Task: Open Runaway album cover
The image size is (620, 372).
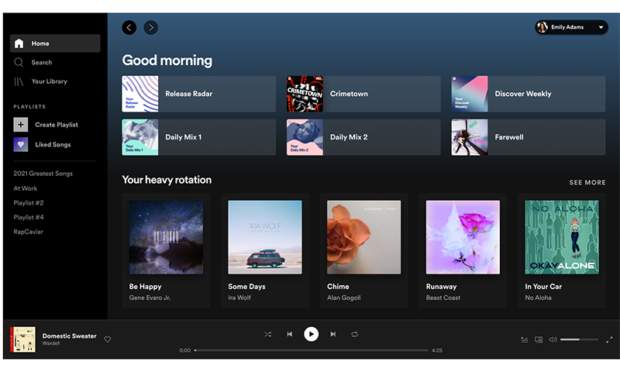Action: point(463,237)
